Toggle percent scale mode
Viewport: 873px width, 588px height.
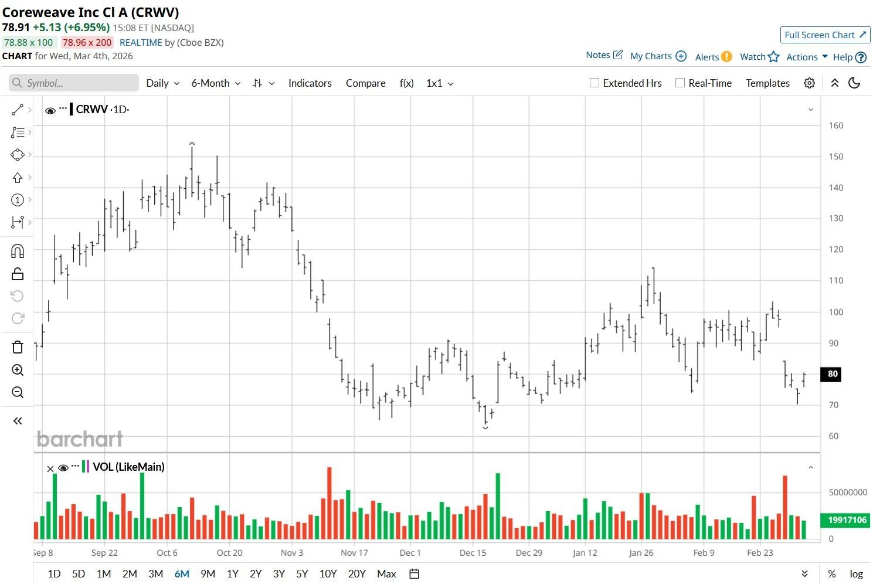pos(832,574)
